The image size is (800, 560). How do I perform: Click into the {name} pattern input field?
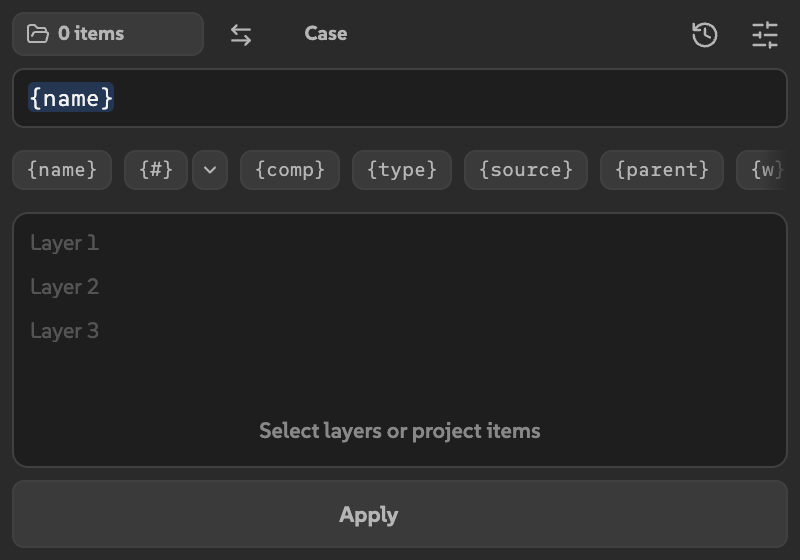pyautogui.click(x=399, y=98)
